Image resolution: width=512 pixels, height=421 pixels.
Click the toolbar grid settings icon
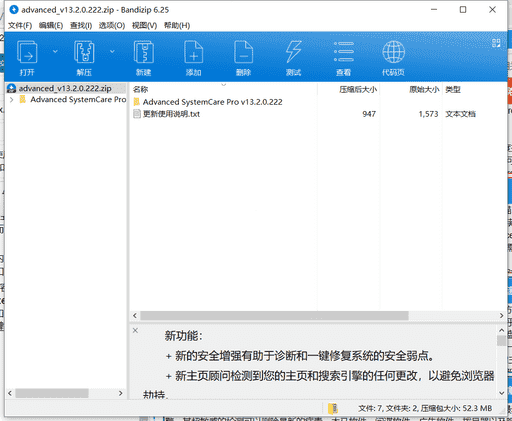[x=496, y=43]
